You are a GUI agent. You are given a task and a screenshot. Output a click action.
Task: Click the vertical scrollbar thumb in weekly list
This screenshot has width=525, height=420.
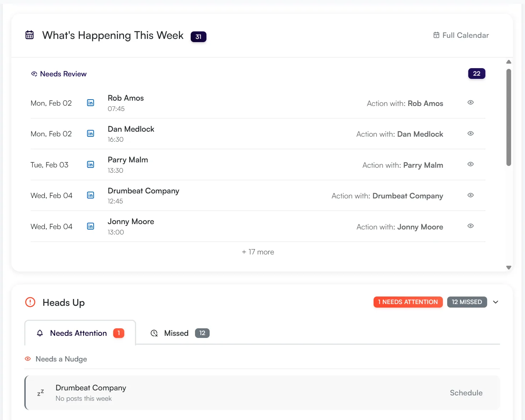coord(509,118)
